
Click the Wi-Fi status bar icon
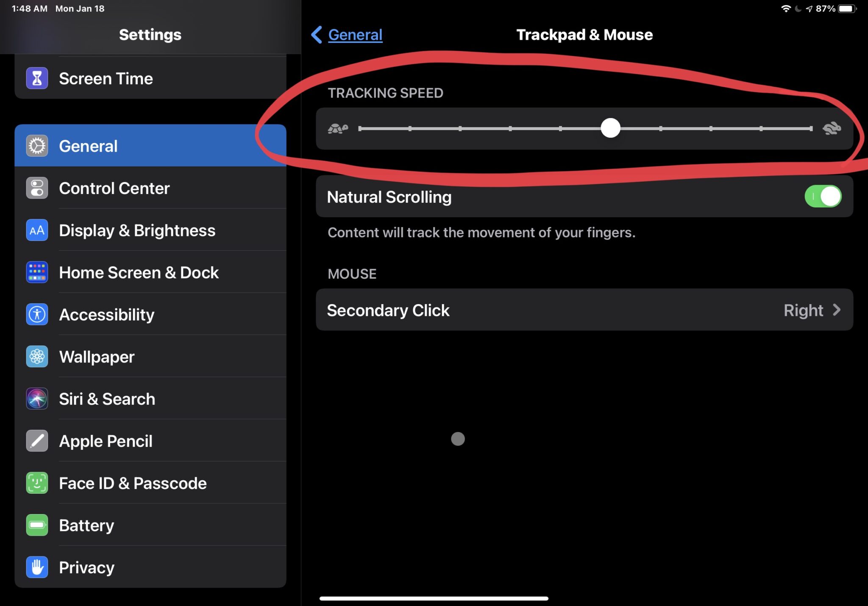pyautogui.click(x=786, y=8)
